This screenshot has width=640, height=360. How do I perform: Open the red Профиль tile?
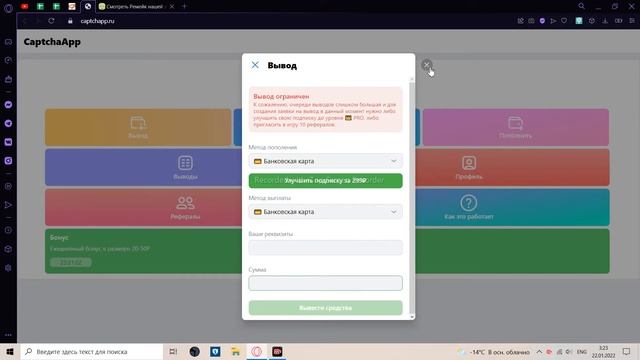point(469,167)
